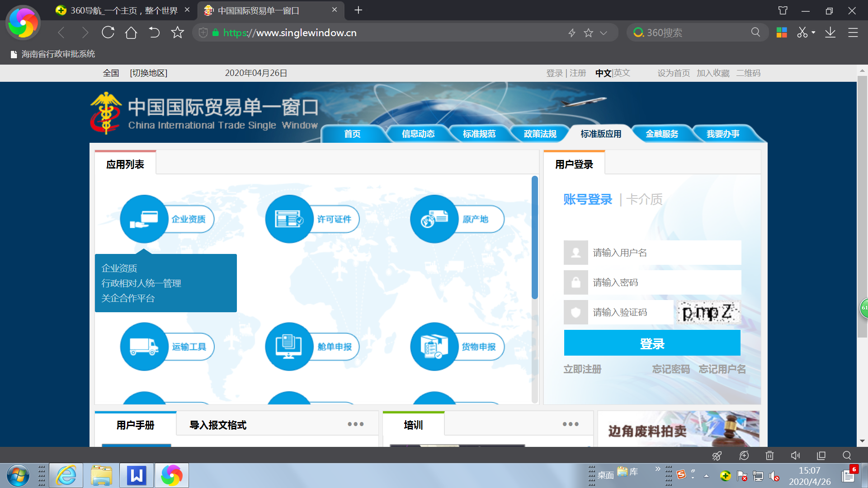Click the browser home icon

click(x=131, y=32)
